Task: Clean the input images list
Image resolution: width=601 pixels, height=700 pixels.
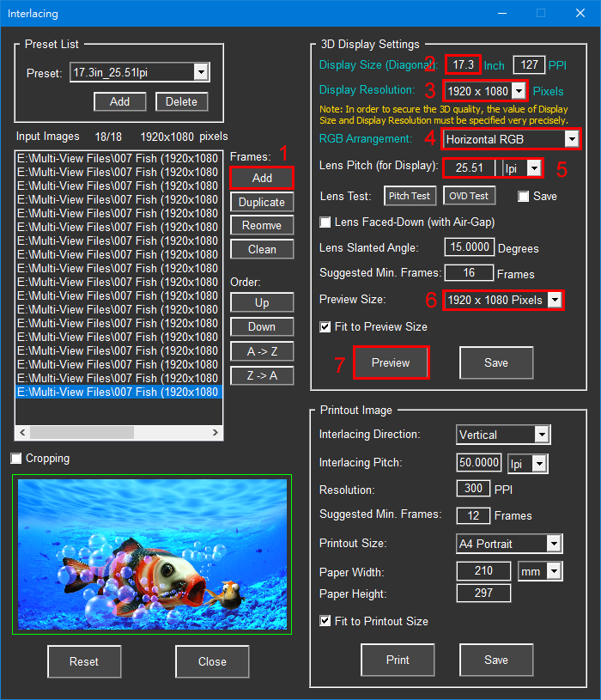Action: [262, 250]
